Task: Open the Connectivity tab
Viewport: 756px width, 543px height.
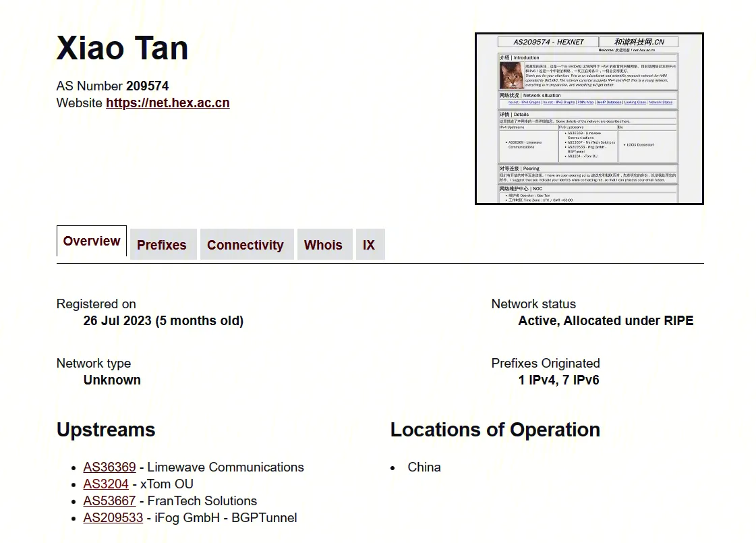Action: click(245, 245)
